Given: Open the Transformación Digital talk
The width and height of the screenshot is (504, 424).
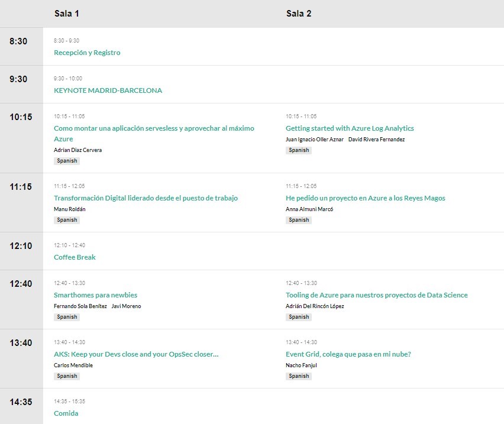Looking at the screenshot, I should pyautogui.click(x=146, y=198).
